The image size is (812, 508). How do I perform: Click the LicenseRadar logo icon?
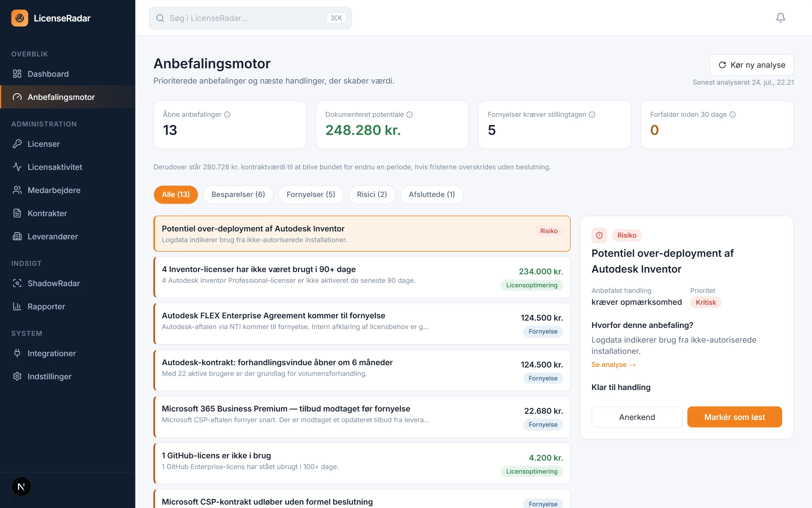(x=20, y=18)
